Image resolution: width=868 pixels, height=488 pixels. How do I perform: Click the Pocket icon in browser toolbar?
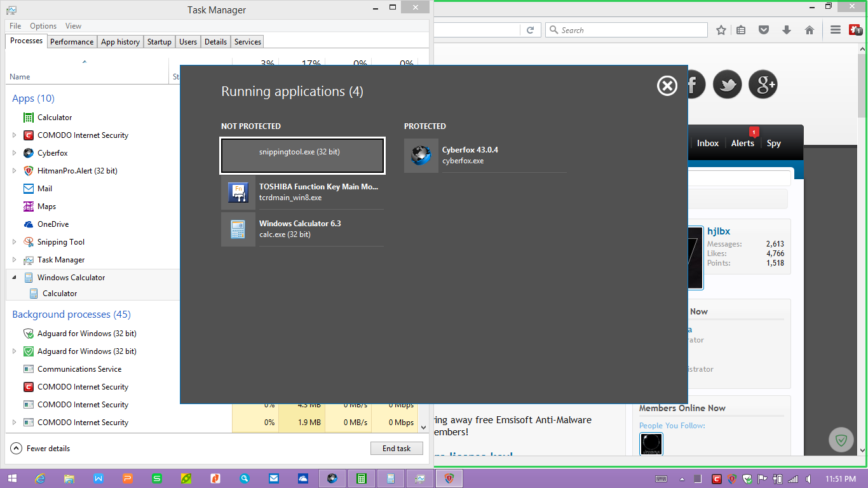coord(764,30)
